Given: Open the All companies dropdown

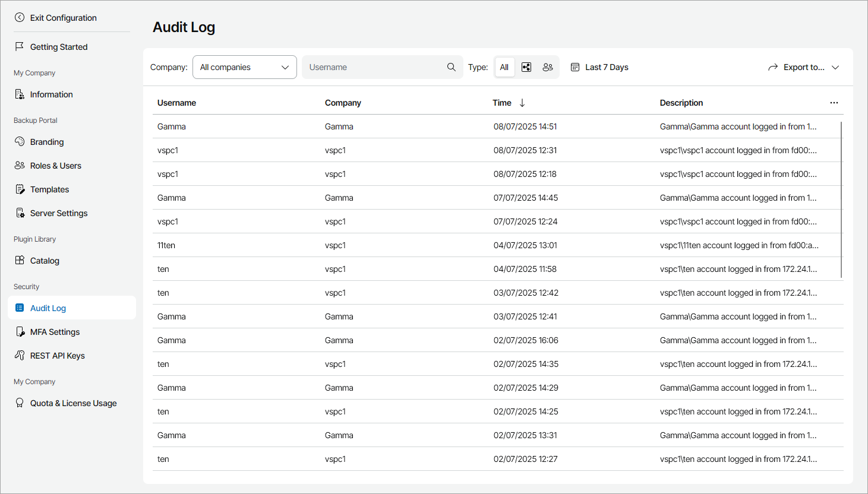Looking at the screenshot, I should pyautogui.click(x=244, y=66).
